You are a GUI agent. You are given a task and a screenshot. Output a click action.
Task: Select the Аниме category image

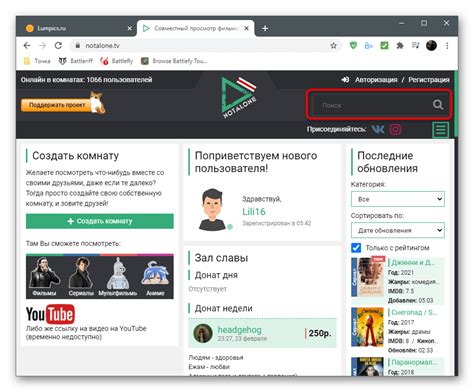(x=155, y=277)
